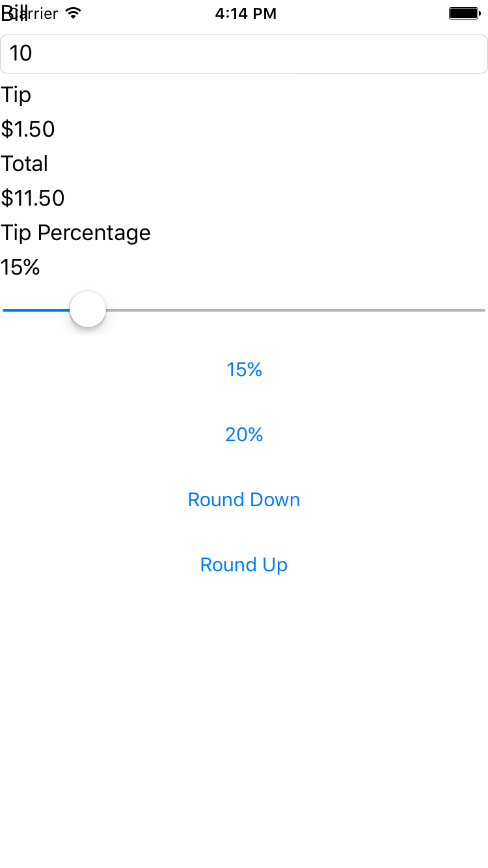This screenshot has width=488, height=868.
Task: Click the right end of the slider track
Action: click(x=481, y=310)
